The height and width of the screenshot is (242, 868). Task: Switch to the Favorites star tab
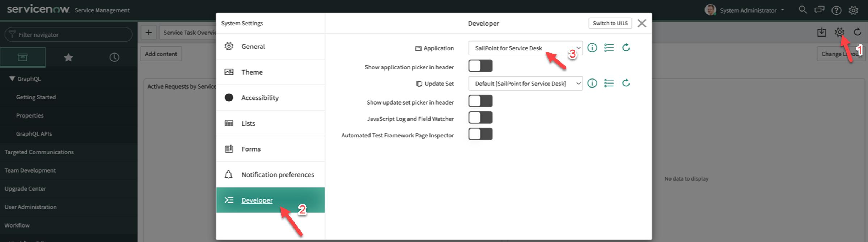tap(68, 57)
